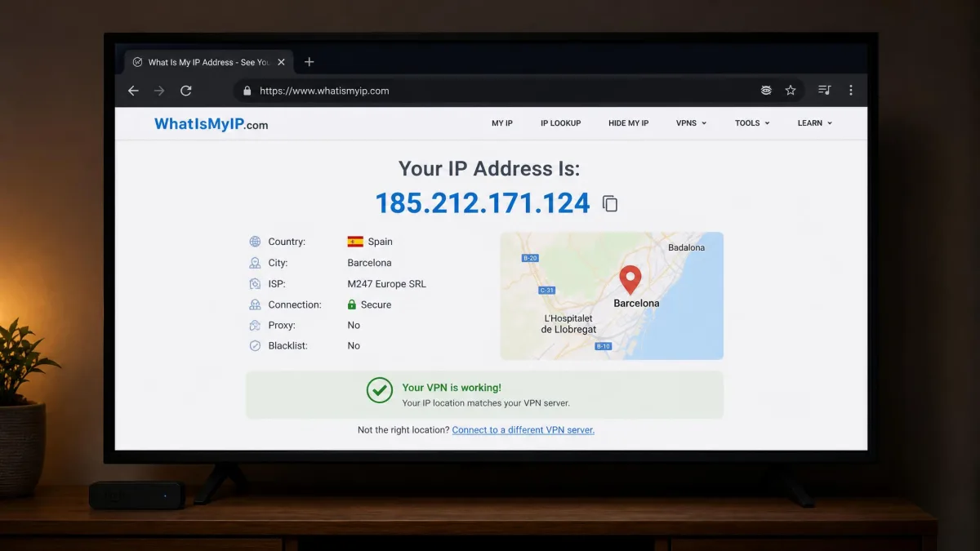980x551 pixels.
Task: Click the browser forward arrow
Action: point(160,91)
